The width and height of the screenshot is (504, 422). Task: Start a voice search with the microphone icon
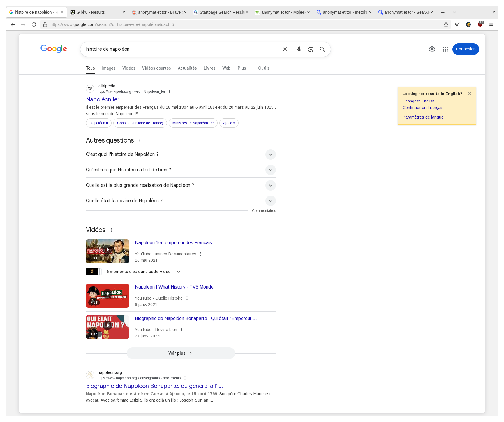click(x=299, y=49)
